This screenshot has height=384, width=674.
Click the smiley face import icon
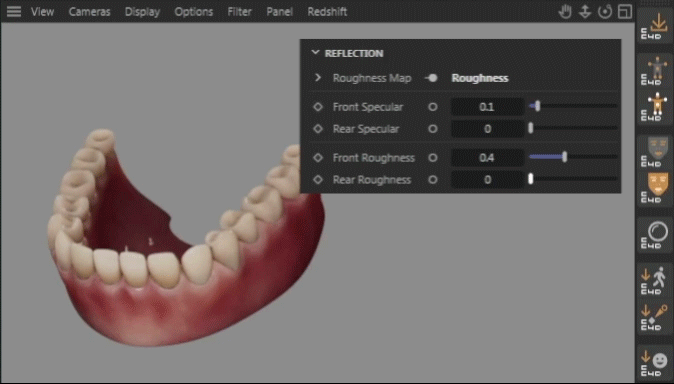pyautogui.click(x=655, y=363)
